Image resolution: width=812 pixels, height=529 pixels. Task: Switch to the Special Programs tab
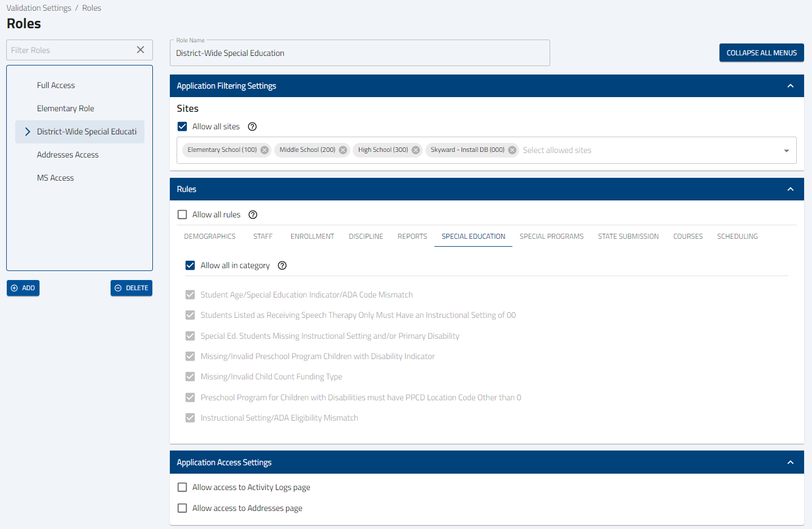[x=551, y=237]
